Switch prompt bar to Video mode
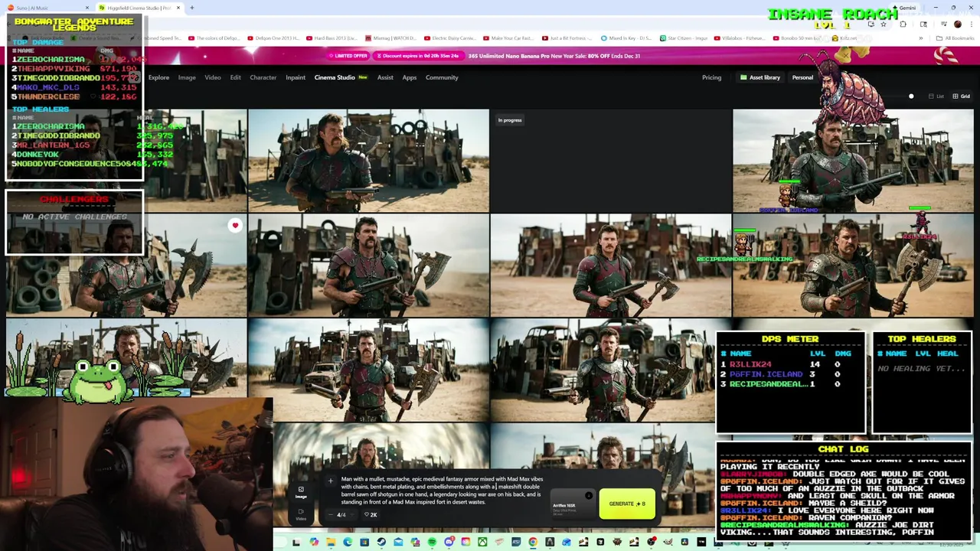Image resolution: width=980 pixels, height=551 pixels. click(301, 514)
